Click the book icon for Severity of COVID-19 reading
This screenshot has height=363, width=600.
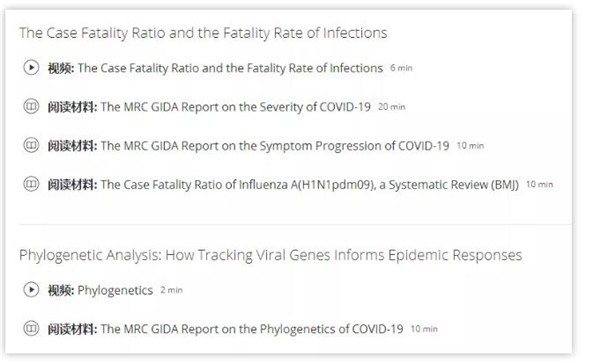pos(31,106)
